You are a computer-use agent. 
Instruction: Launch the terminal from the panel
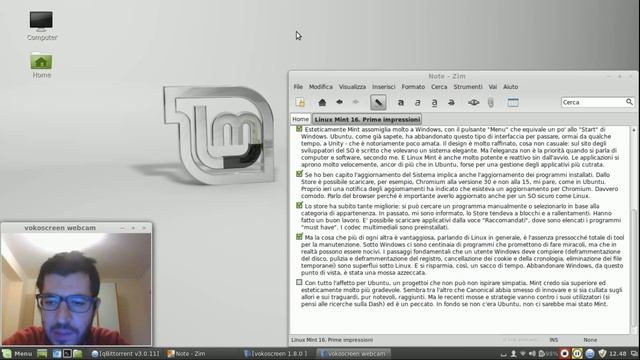point(67,353)
